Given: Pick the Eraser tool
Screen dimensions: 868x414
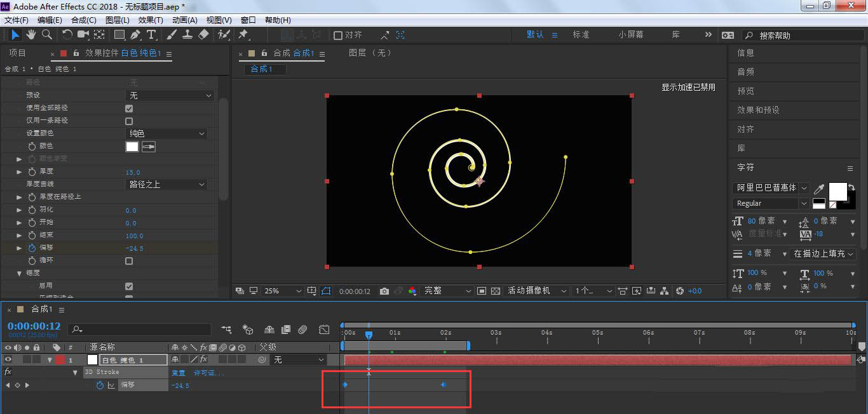Looking at the screenshot, I should (x=203, y=35).
